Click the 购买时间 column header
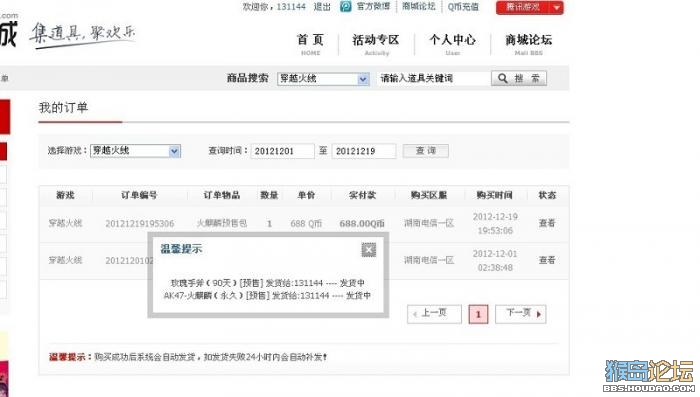This screenshot has width=700, height=397. pos(494,195)
